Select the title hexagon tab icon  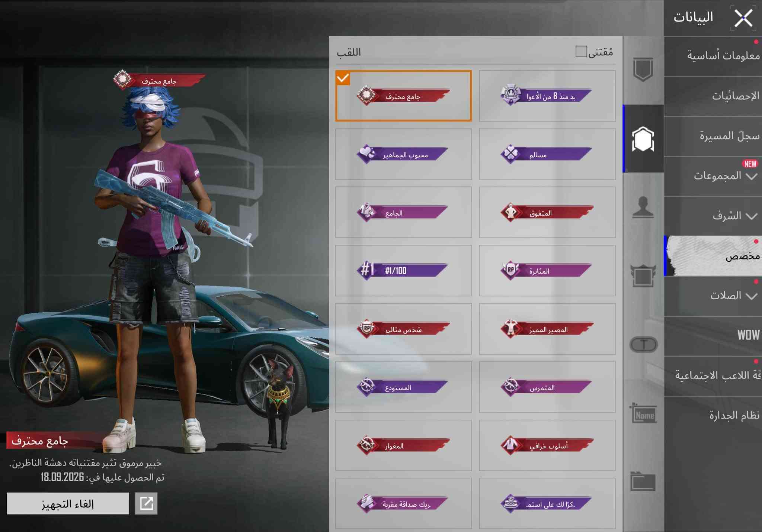point(643,139)
